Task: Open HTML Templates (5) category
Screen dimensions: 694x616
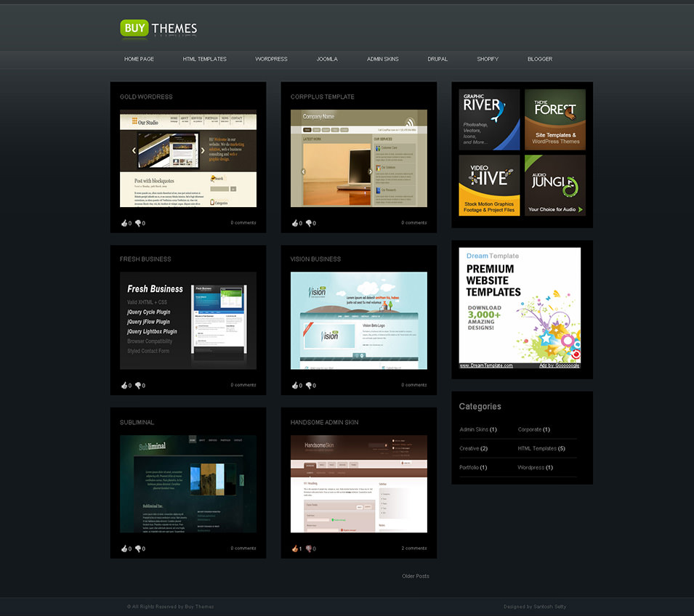Action: pos(541,448)
